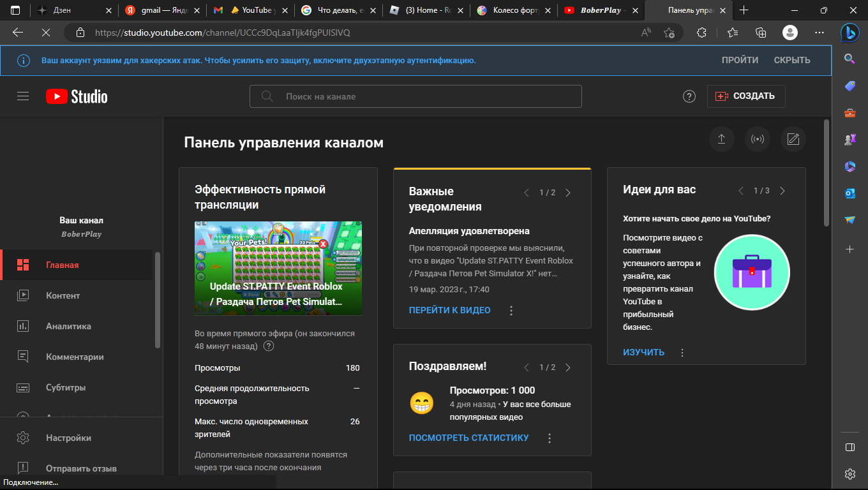Click the browser back arrow
Screen dimensions: 868x490
pyautogui.click(x=18, y=33)
